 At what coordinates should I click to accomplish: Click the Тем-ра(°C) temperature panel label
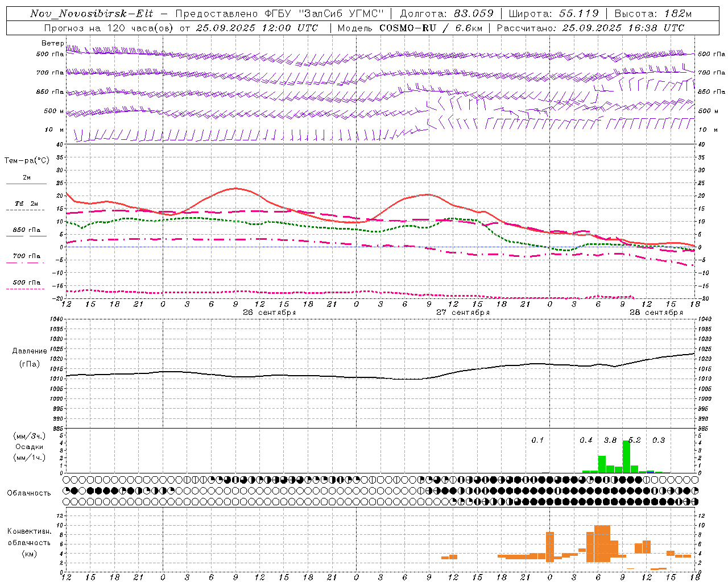27,161
